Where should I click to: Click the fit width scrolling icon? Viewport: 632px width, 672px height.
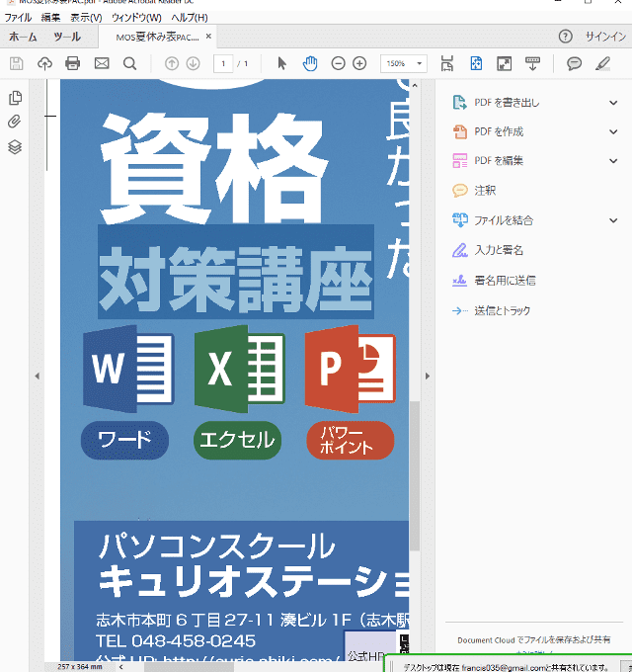447,64
